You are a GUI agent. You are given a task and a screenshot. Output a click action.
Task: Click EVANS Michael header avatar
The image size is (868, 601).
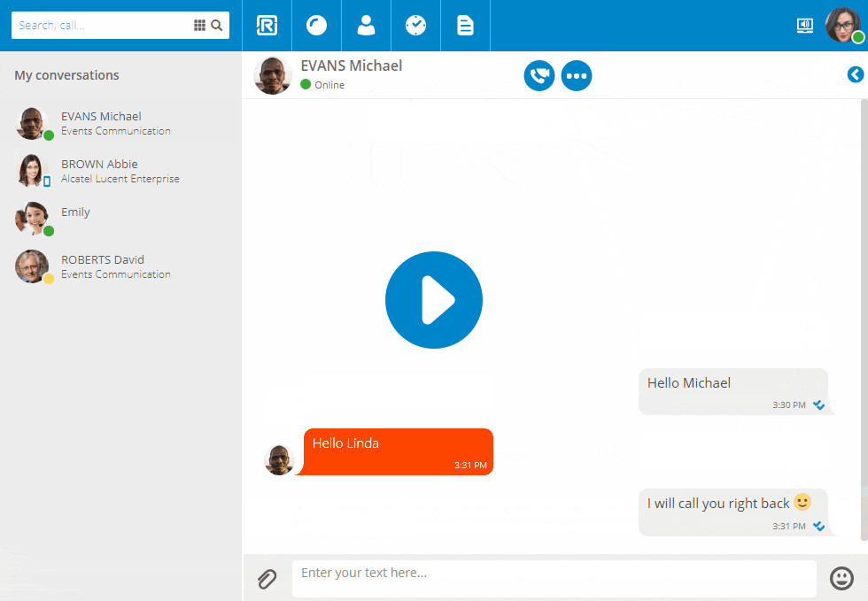click(x=273, y=76)
